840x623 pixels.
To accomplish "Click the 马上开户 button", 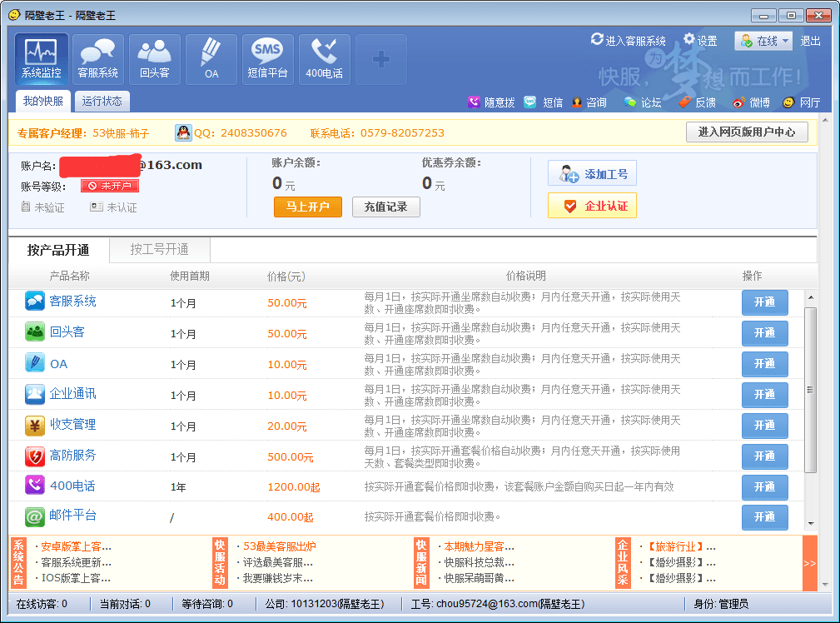I will click(x=307, y=207).
